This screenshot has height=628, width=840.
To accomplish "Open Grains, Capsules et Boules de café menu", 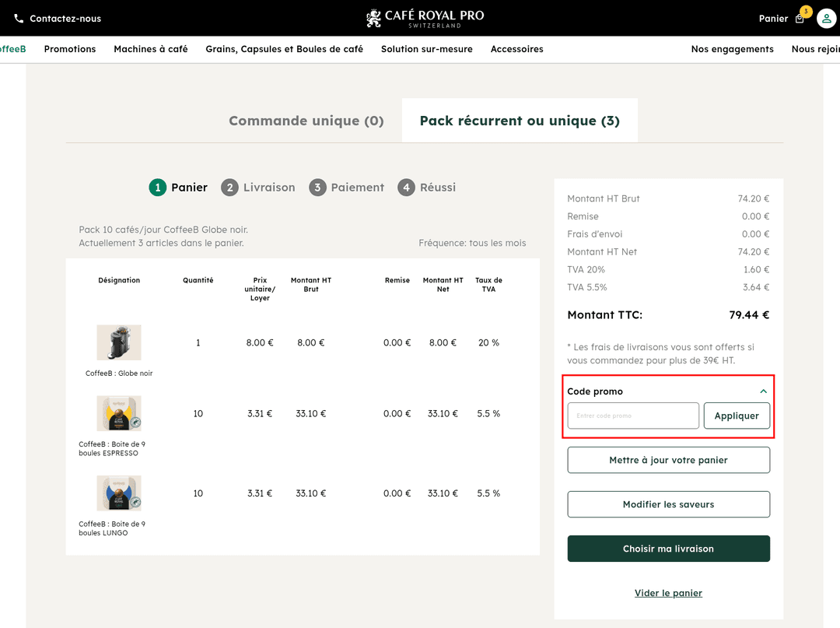I will coord(284,49).
